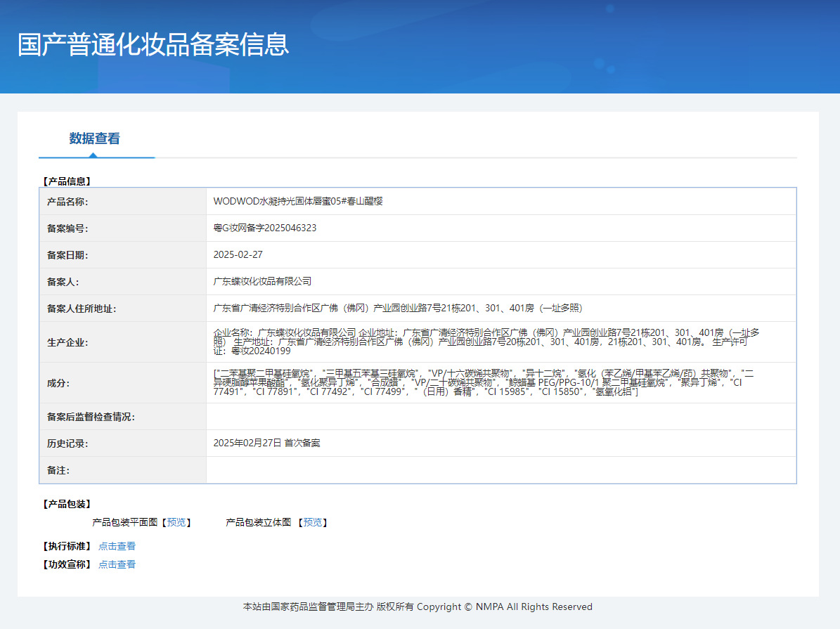Select the 数据查看 tab
This screenshot has height=629, width=840.
pos(94,138)
